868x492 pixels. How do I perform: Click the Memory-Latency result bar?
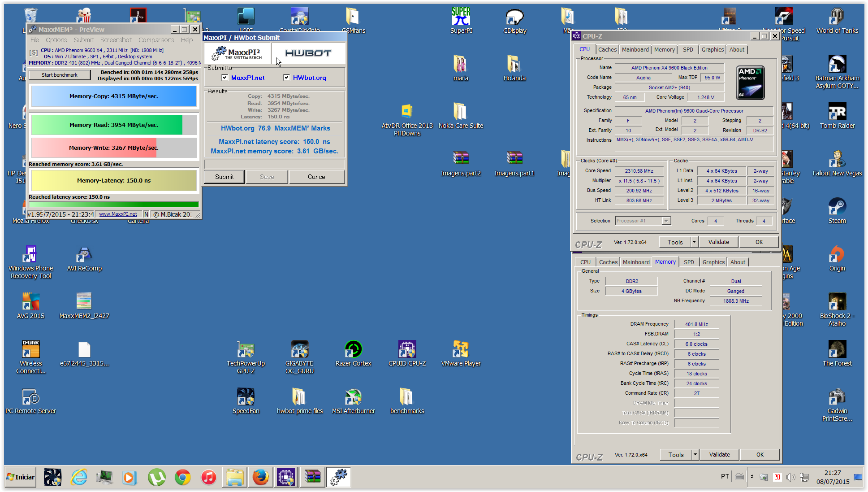[x=113, y=181]
